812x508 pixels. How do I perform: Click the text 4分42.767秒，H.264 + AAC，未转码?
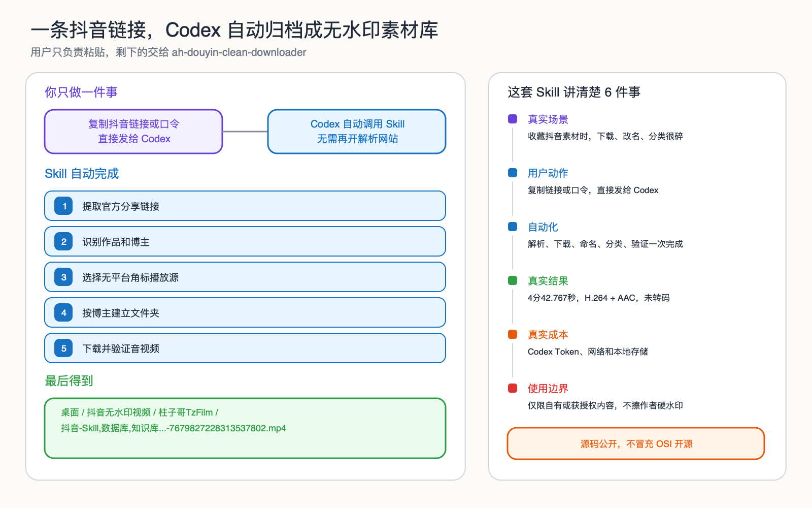pyautogui.click(x=599, y=298)
